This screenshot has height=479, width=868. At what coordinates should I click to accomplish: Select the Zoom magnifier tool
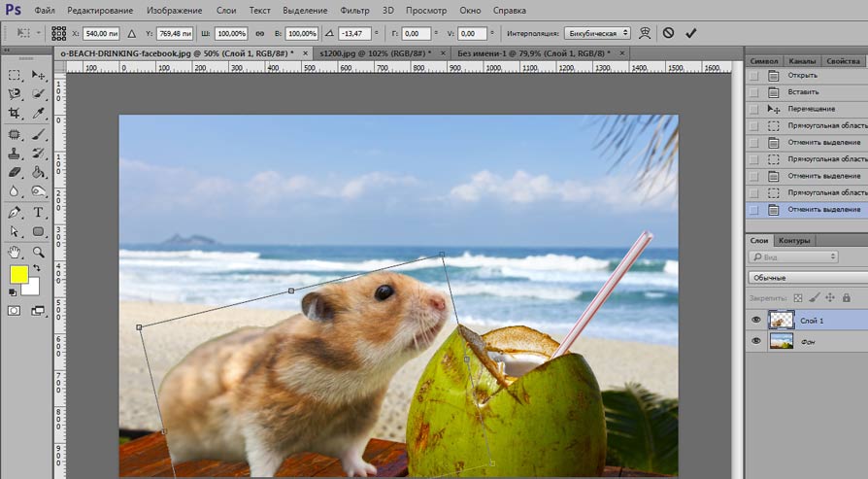[38, 252]
